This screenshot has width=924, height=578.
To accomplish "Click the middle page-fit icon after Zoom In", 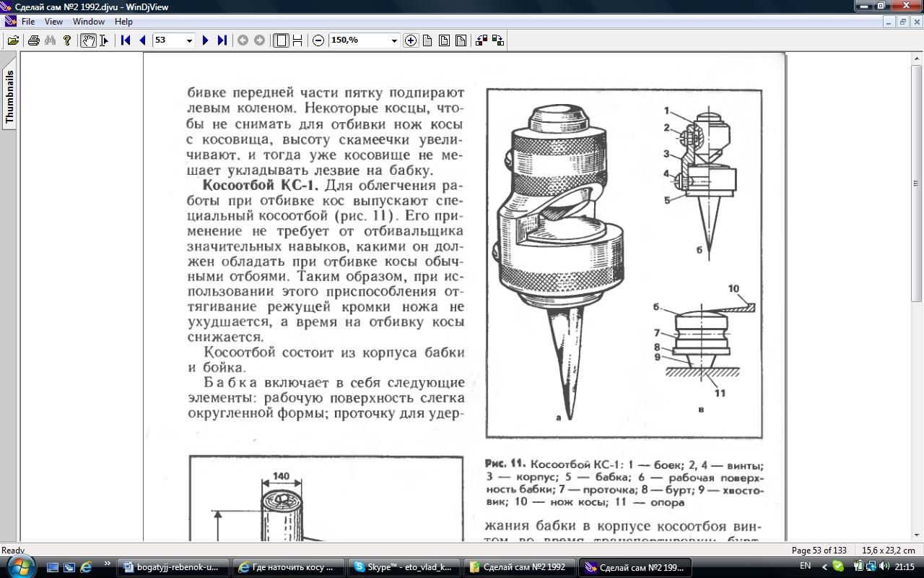I will [x=444, y=40].
